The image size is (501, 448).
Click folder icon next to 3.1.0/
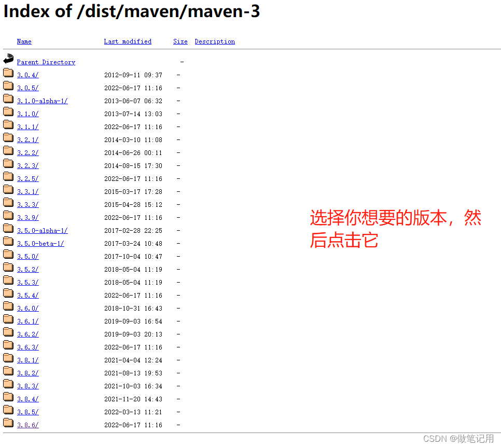[x=8, y=111]
